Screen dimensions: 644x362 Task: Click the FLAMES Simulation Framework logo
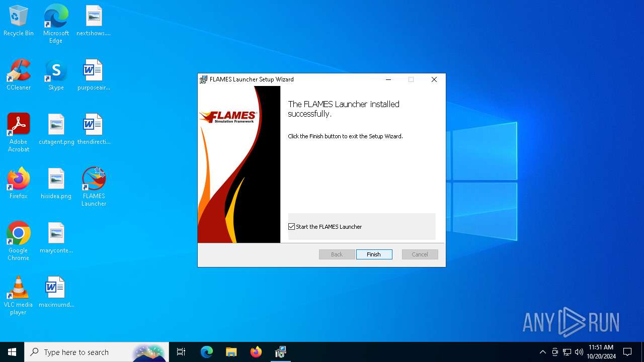point(228,117)
